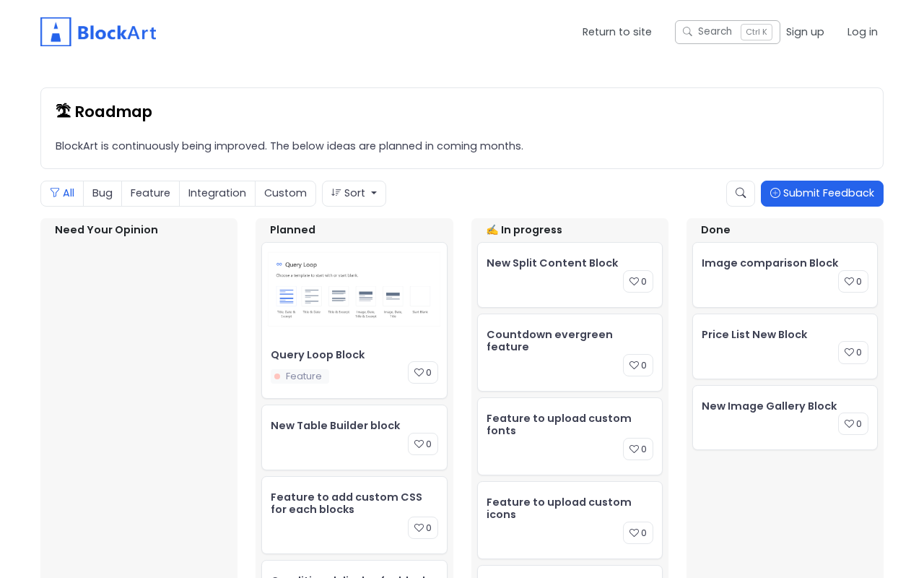Click the Submit Feedback button
The height and width of the screenshot is (578, 924).
pos(822,194)
